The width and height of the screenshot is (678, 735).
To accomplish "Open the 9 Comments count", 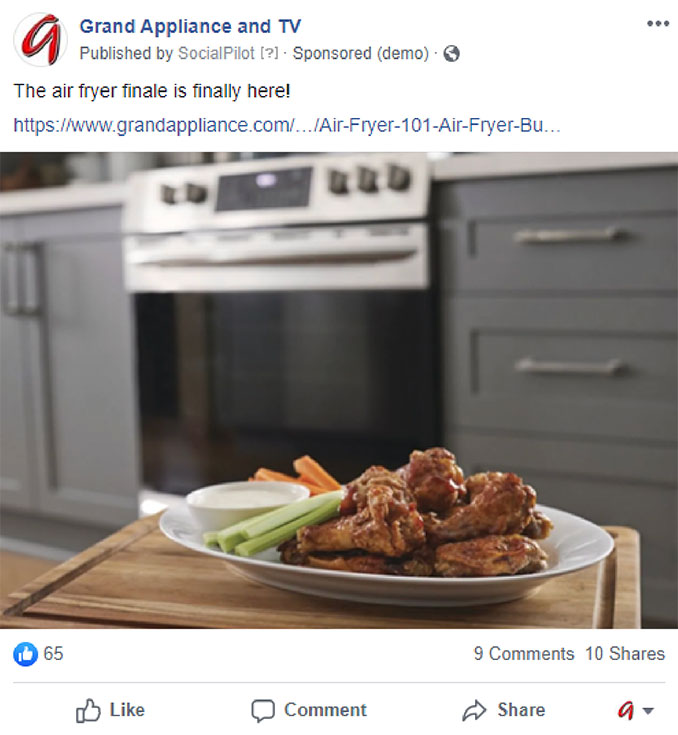I will click(x=524, y=654).
